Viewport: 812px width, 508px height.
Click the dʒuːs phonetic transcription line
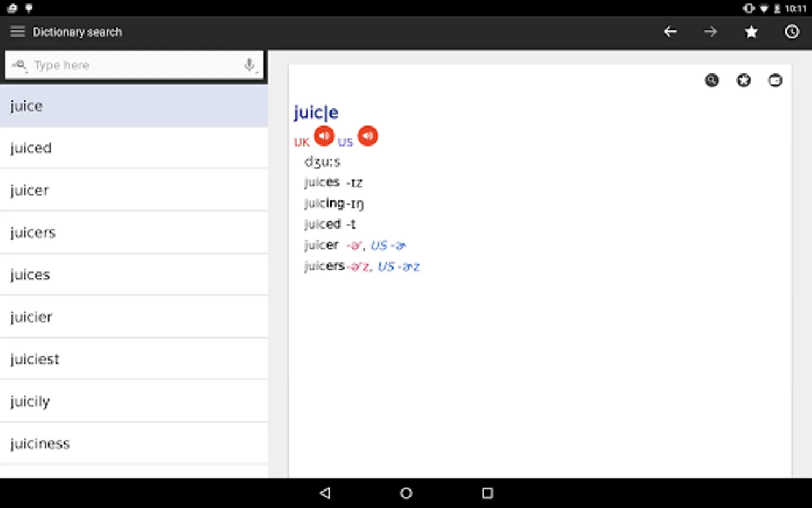tap(323, 161)
